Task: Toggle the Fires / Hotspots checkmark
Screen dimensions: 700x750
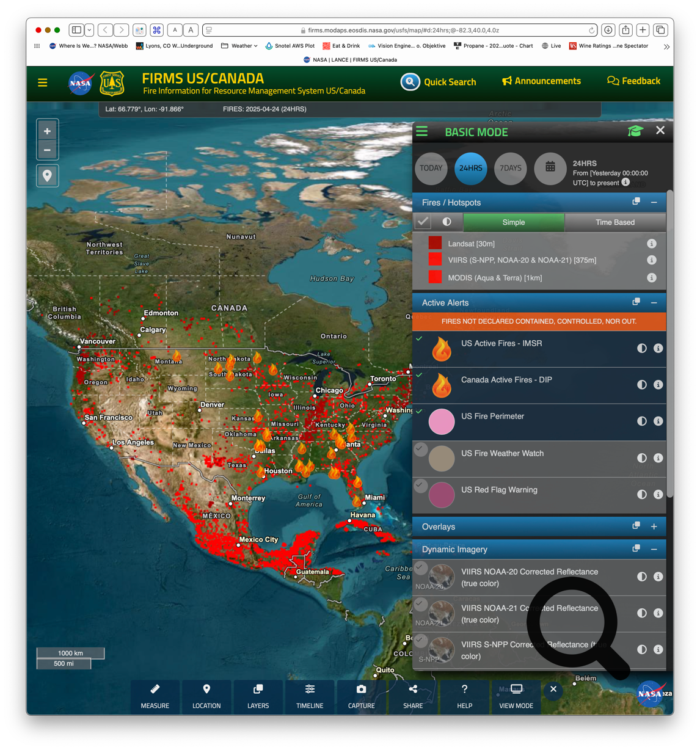Action: click(423, 222)
